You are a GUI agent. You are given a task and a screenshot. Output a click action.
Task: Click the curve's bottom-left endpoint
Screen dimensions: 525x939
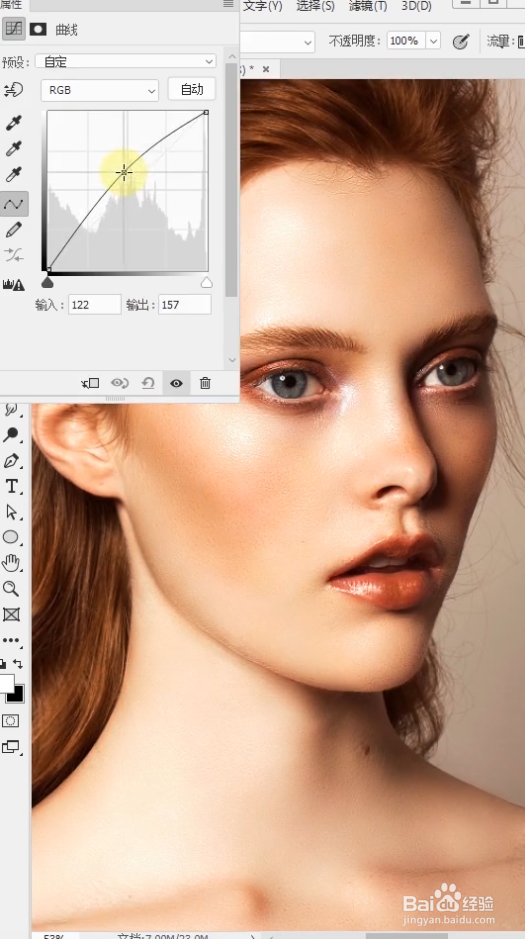[49, 269]
